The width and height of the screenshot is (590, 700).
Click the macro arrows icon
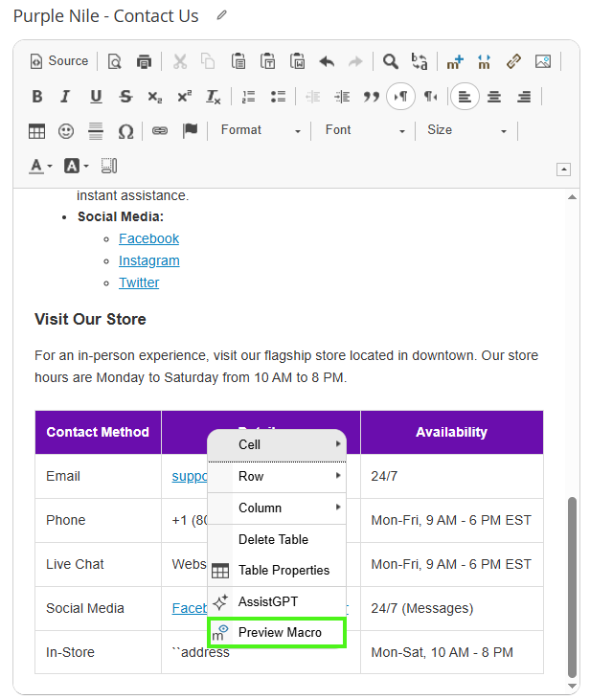pyautogui.click(x=484, y=61)
